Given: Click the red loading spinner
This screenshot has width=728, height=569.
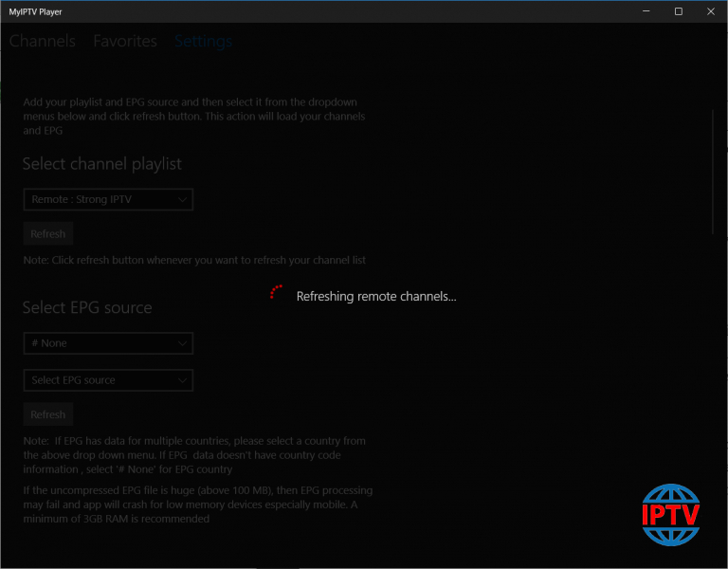Looking at the screenshot, I should pos(276,292).
